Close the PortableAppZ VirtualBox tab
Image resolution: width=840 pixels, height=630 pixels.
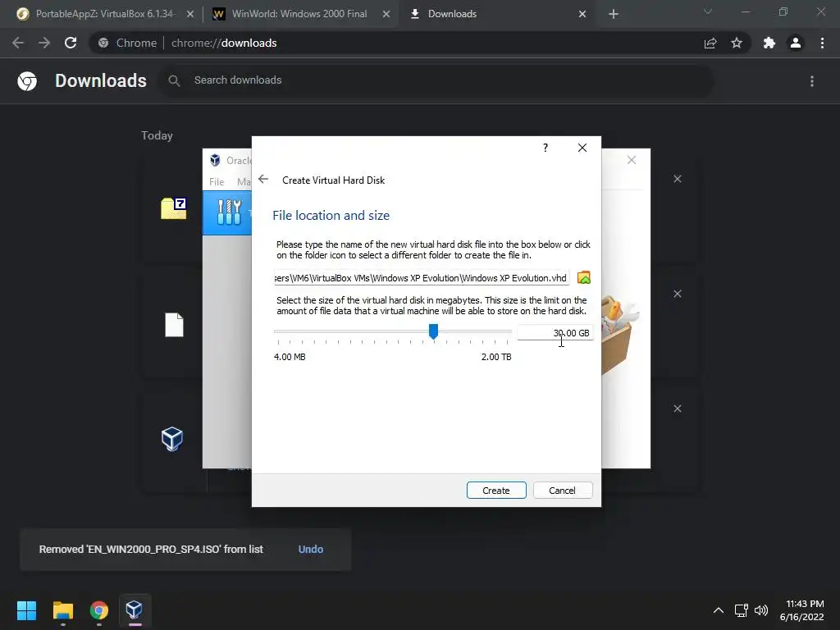pos(190,14)
